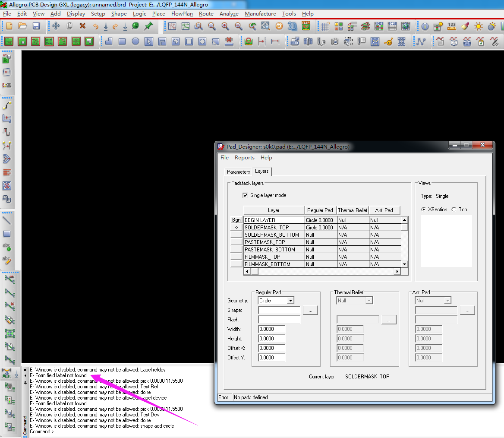Select the Top view radio button
Image resolution: width=504 pixels, height=438 pixels.
[454, 209]
